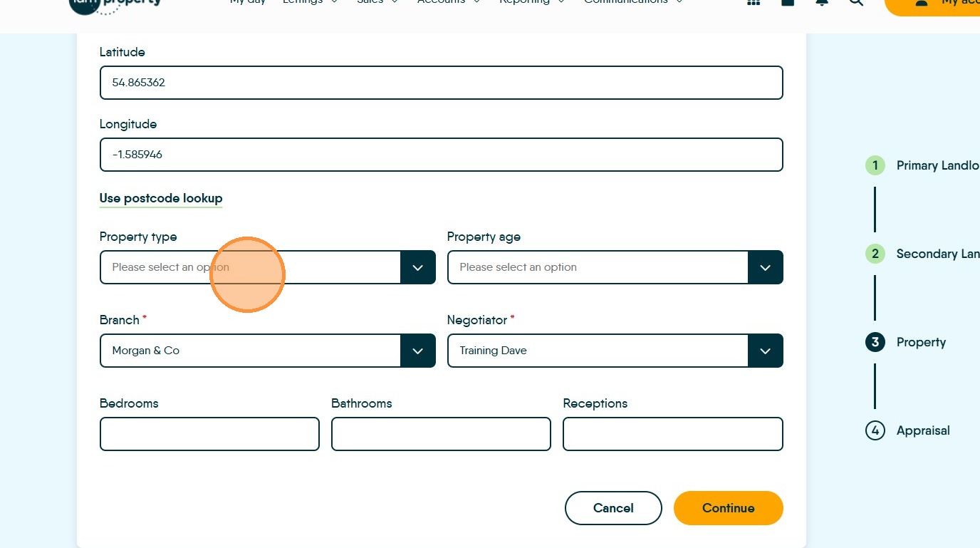980x548 pixels.
Task: Jump to step 4 Appraisal circle
Action: point(875,430)
